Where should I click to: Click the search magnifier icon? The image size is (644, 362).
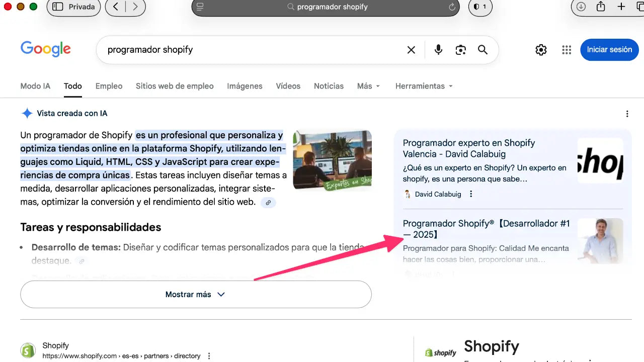point(482,50)
